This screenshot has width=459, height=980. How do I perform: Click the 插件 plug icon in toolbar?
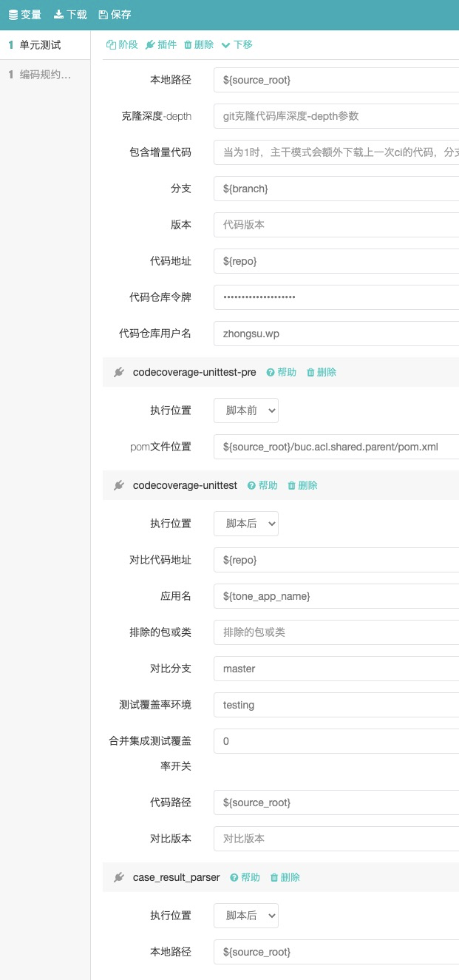[x=150, y=45]
